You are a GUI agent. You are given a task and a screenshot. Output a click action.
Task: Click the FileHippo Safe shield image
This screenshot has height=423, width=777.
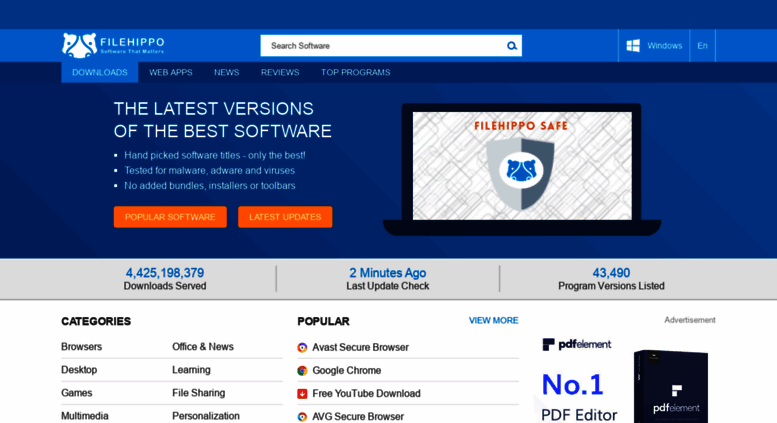click(520, 173)
